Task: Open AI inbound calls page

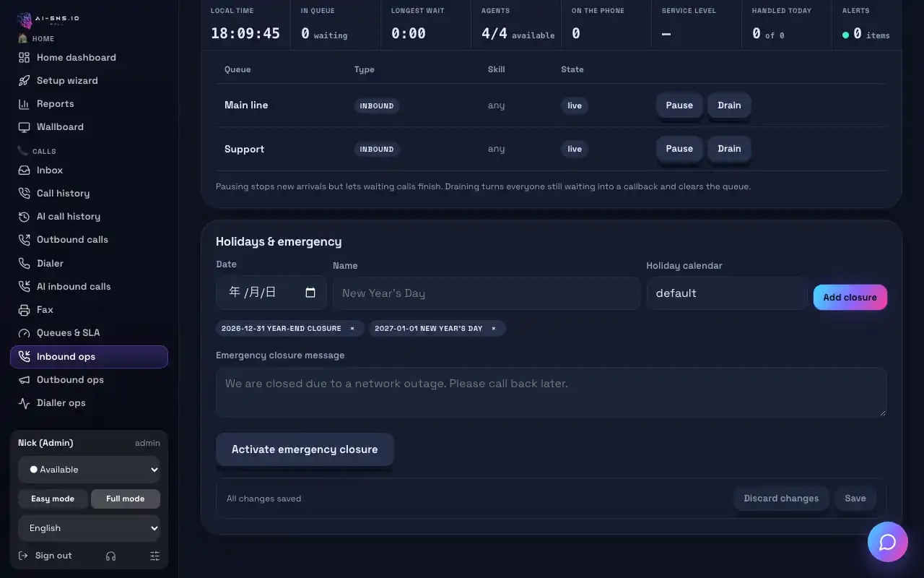Action: [x=74, y=287]
